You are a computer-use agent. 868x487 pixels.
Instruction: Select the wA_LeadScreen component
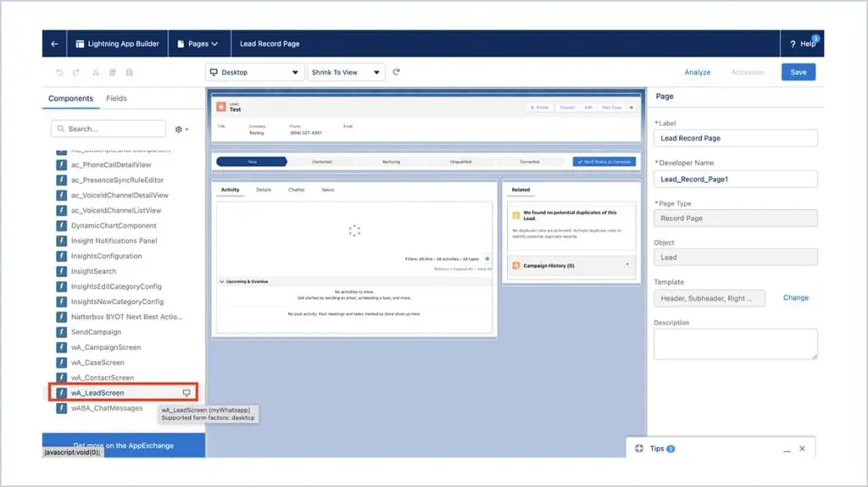tap(123, 392)
